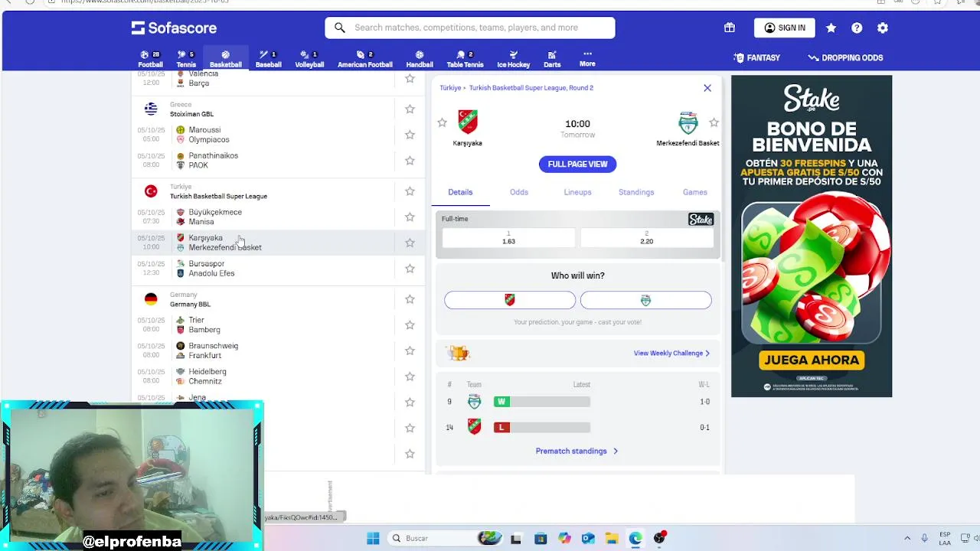Open Windows Start menu
980x551 pixels.
pyautogui.click(x=373, y=538)
